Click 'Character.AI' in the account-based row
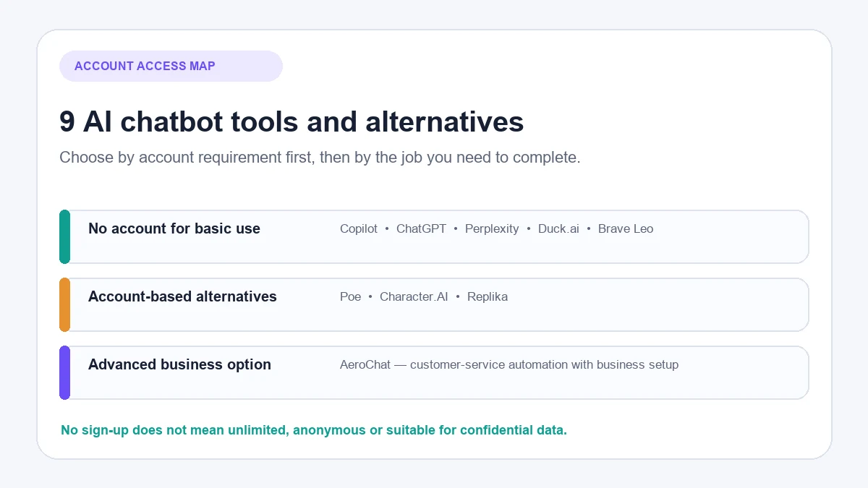The image size is (868, 488). tap(414, 296)
